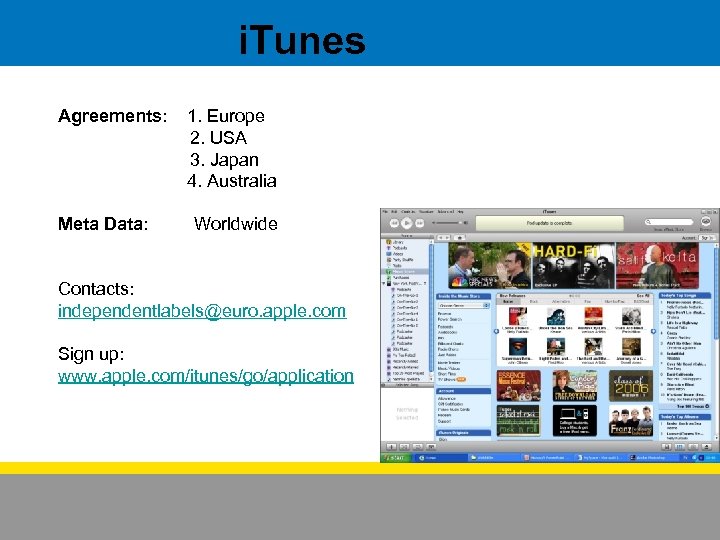Click the iTunes Play button
Screen dimensions: 720x540
pyautogui.click(x=407, y=223)
